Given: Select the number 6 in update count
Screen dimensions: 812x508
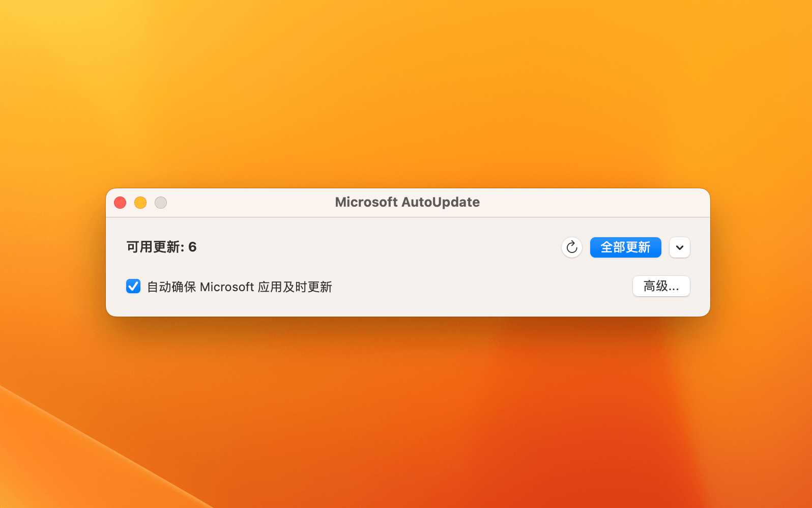Looking at the screenshot, I should (x=192, y=247).
